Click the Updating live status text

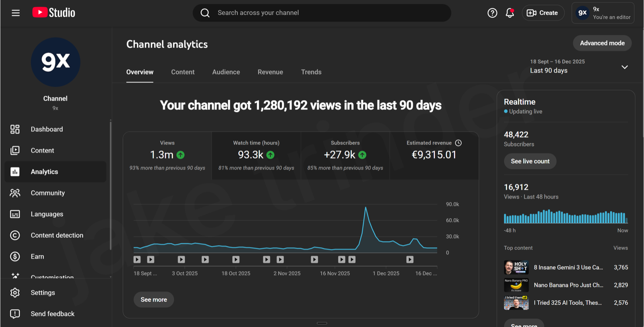tap(526, 112)
